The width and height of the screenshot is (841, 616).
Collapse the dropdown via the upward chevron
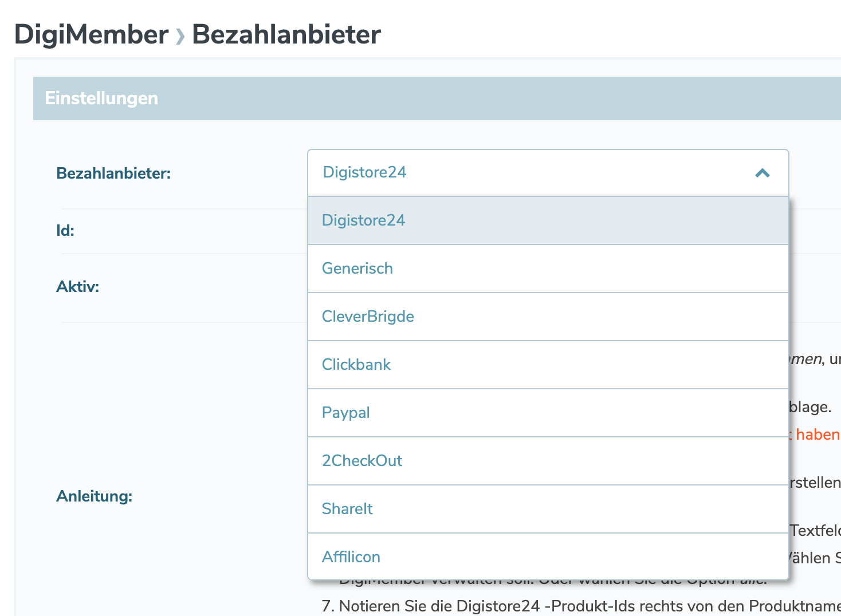pyautogui.click(x=763, y=173)
